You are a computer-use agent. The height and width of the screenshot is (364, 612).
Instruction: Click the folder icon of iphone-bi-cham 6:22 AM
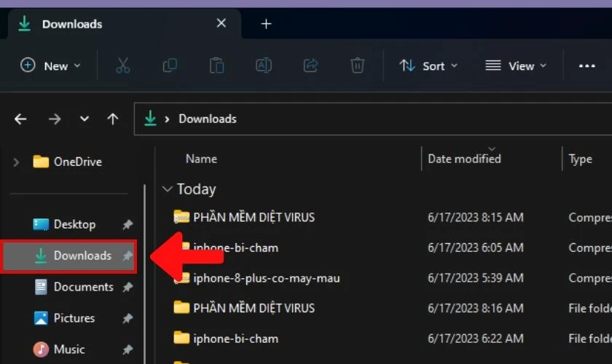pyautogui.click(x=181, y=339)
